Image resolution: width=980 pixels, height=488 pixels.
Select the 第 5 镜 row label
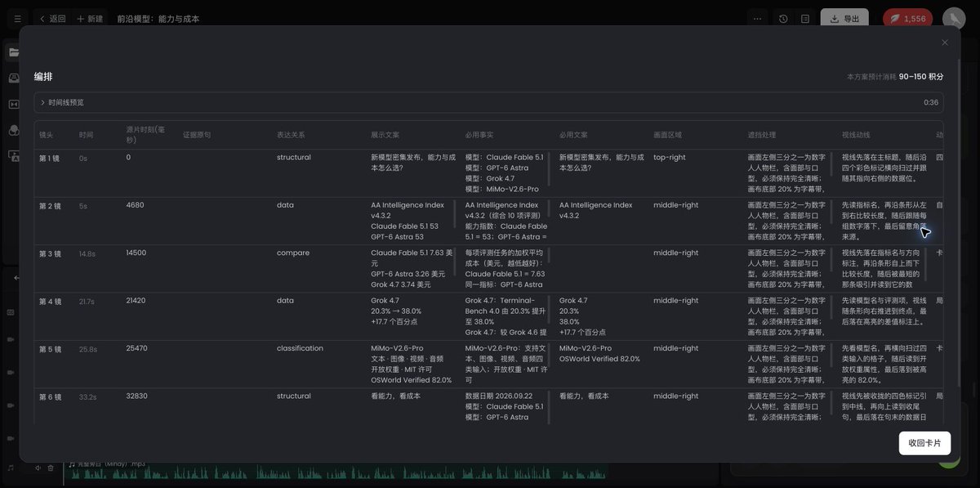(x=50, y=349)
